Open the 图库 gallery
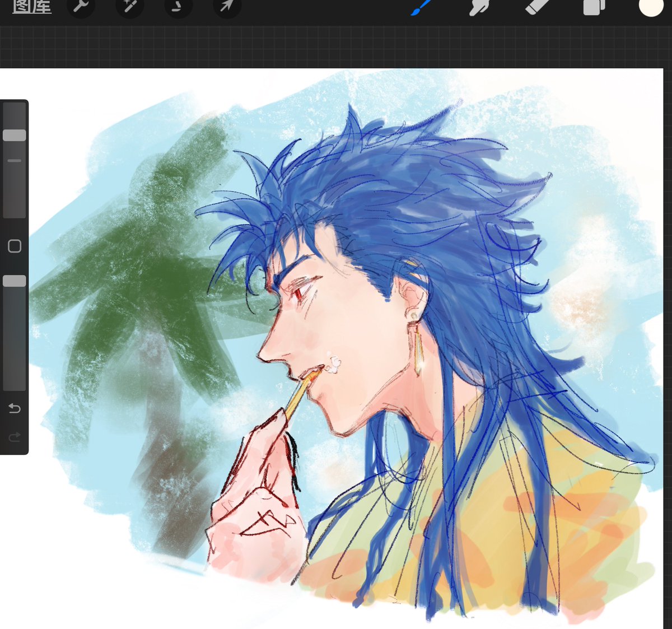The height and width of the screenshot is (629, 672). click(x=32, y=6)
